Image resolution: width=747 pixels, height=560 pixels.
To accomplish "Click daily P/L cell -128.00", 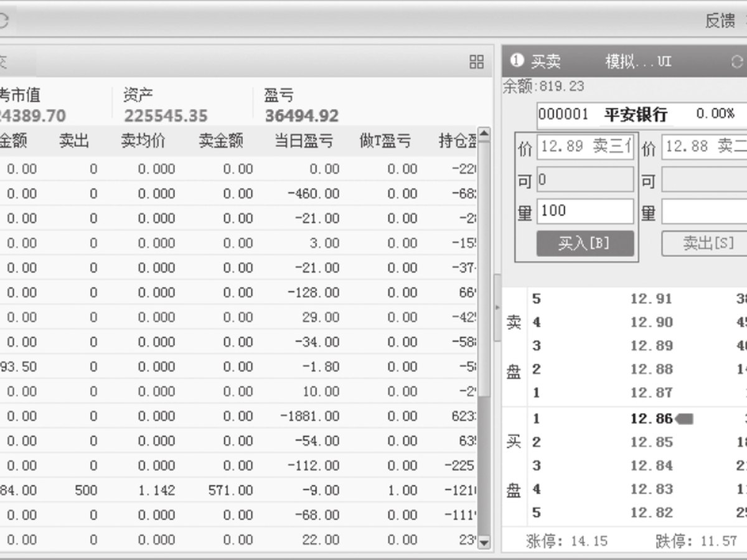I will [314, 293].
